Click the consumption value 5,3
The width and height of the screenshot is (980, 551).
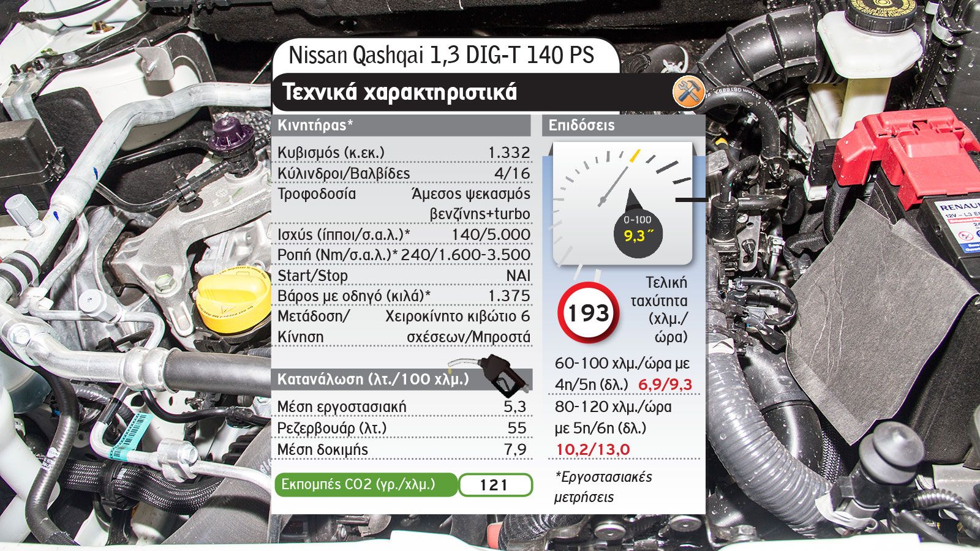(515, 407)
